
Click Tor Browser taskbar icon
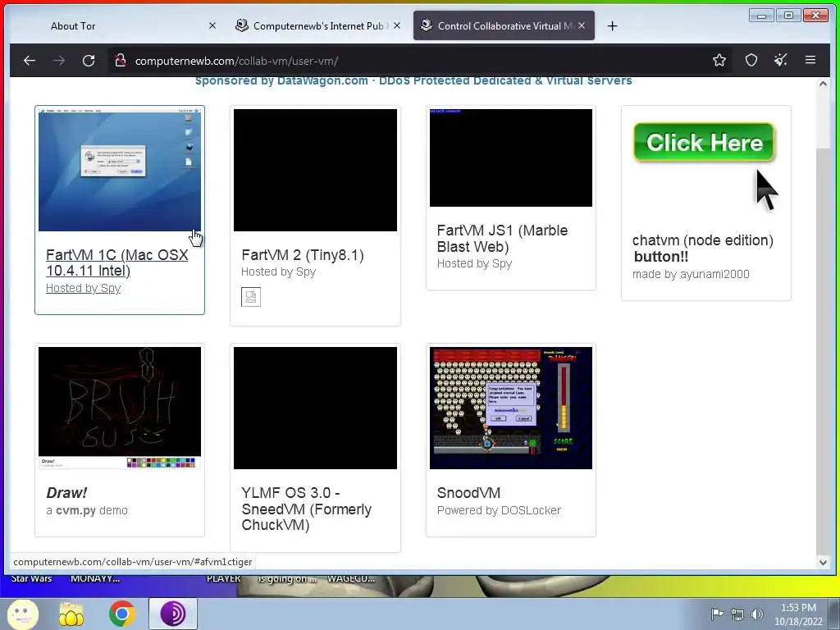click(x=173, y=614)
